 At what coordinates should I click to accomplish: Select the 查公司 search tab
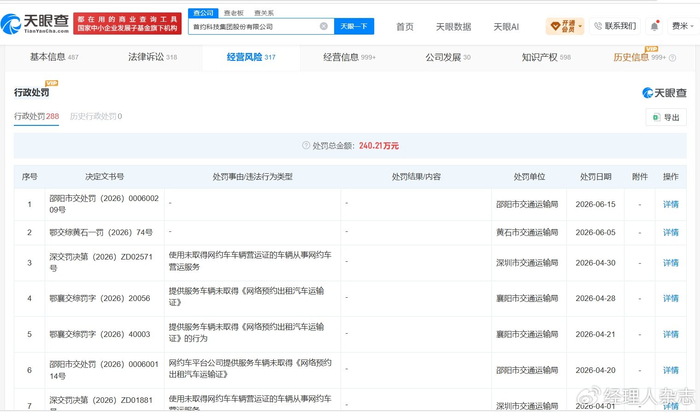(x=203, y=13)
